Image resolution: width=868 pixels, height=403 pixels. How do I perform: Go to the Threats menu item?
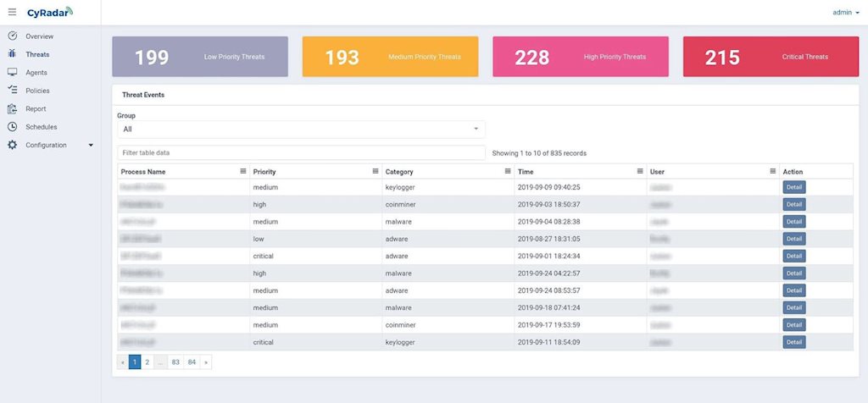37,54
